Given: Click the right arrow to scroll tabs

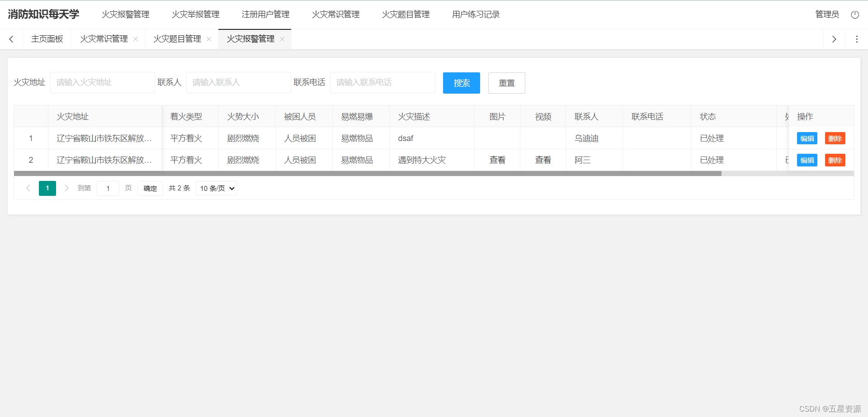Looking at the screenshot, I should [x=834, y=39].
